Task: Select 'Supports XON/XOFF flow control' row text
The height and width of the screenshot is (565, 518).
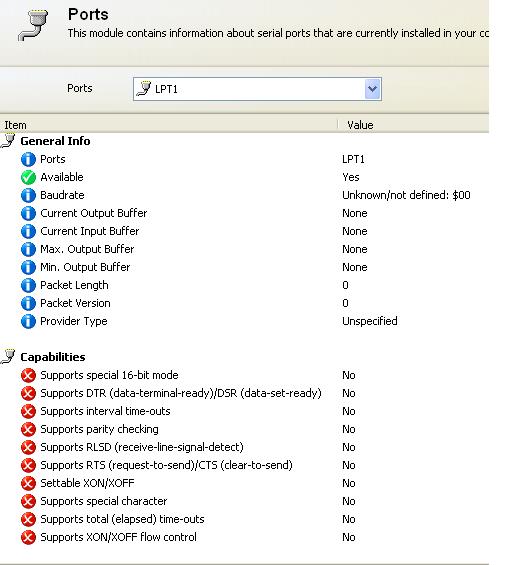Action: [119, 537]
